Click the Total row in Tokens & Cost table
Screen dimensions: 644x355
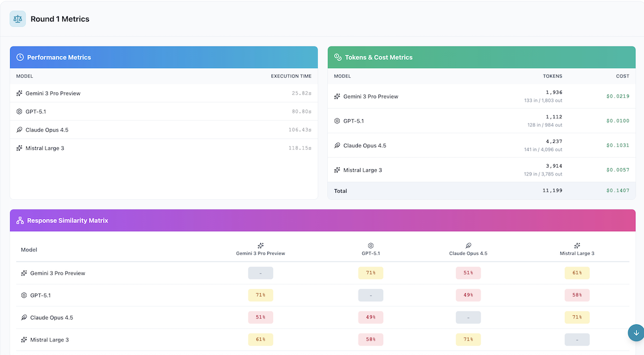point(481,191)
